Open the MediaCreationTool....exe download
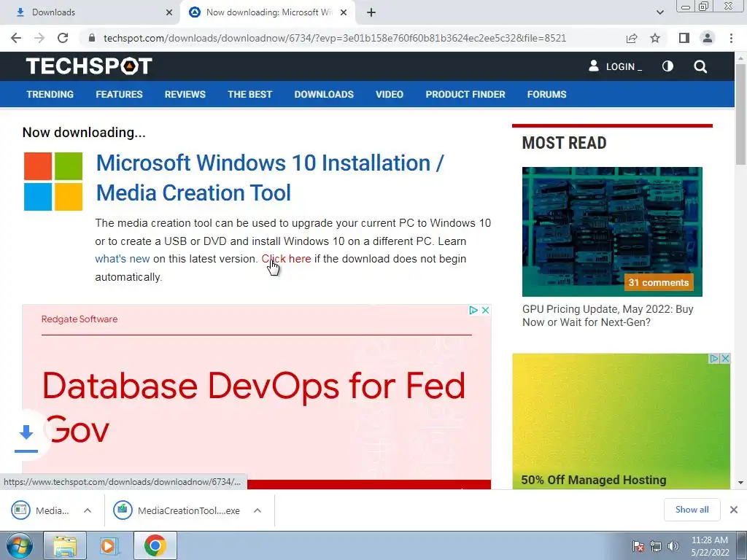Viewport: 747px width, 560px height. [177, 510]
